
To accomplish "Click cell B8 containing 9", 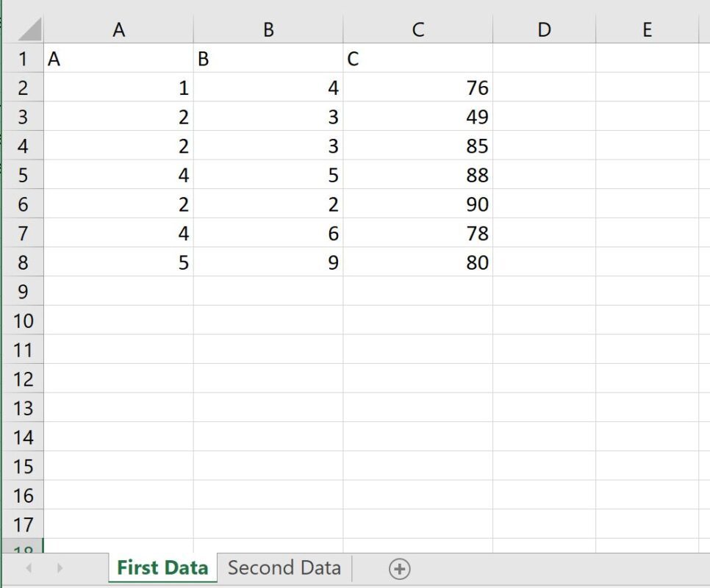I will pos(268,262).
